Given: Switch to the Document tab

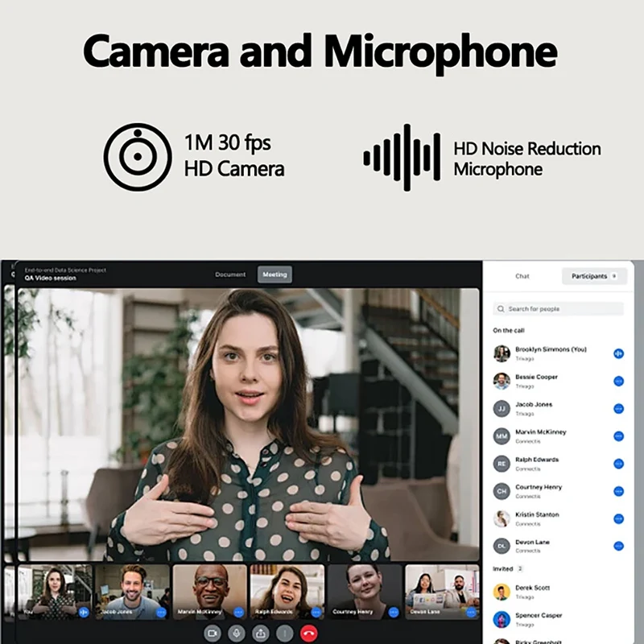Looking at the screenshot, I should point(230,275).
